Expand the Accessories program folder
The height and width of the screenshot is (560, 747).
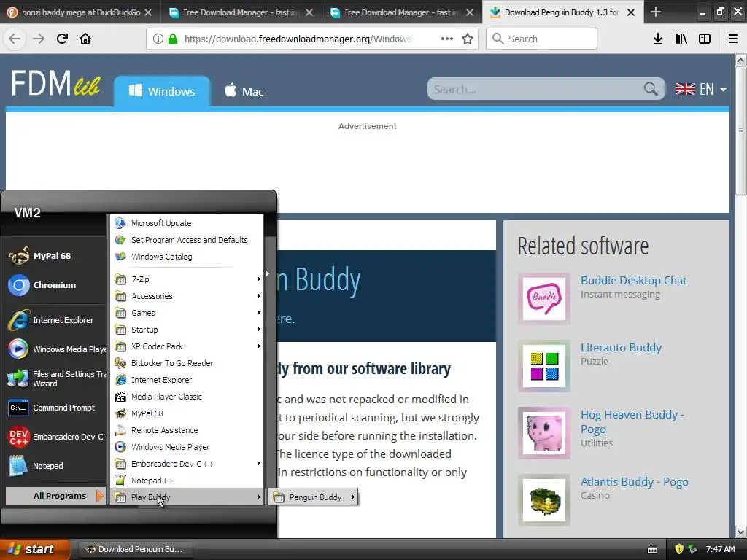187,296
